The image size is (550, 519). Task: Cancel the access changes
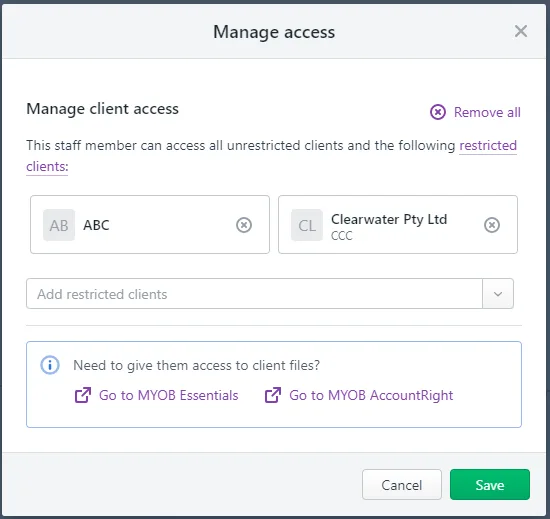[402, 485]
